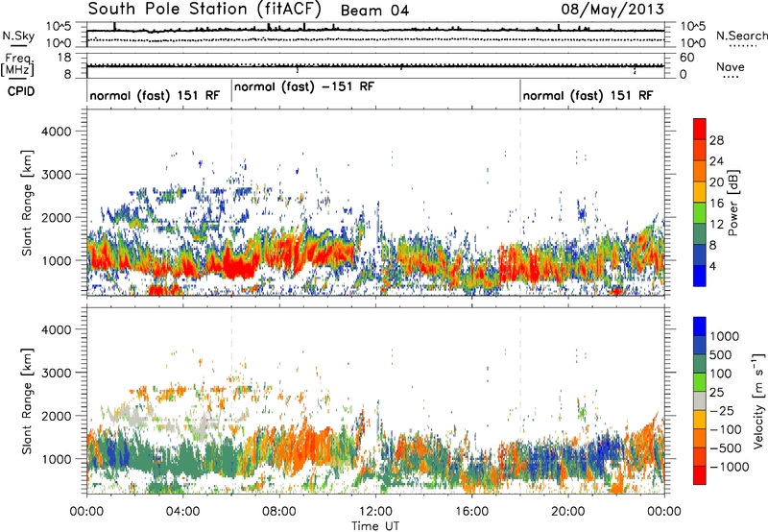Click the '60' Nave axis value

click(x=686, y=58)
